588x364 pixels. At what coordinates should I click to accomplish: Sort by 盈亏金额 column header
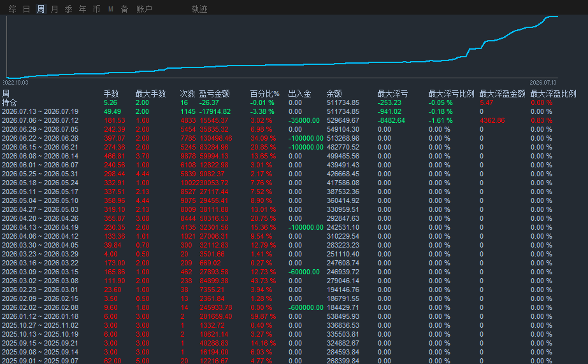point(214,94)
